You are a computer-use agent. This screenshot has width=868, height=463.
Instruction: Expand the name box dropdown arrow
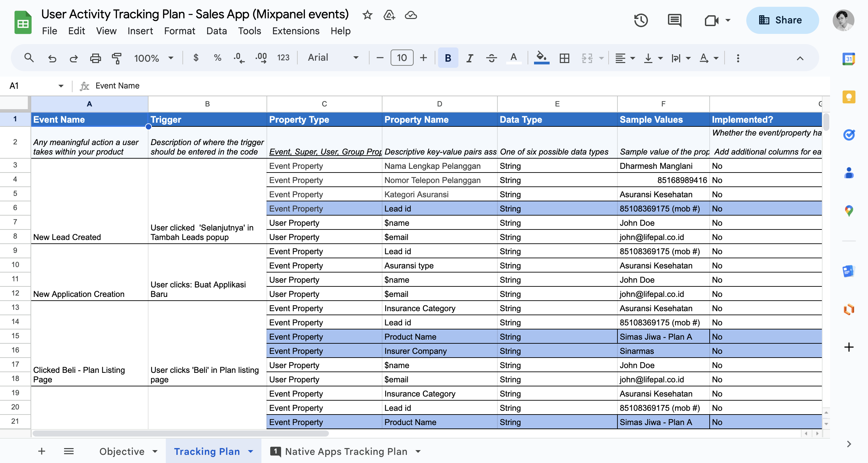pyautogui.click(x=61, y=86)
